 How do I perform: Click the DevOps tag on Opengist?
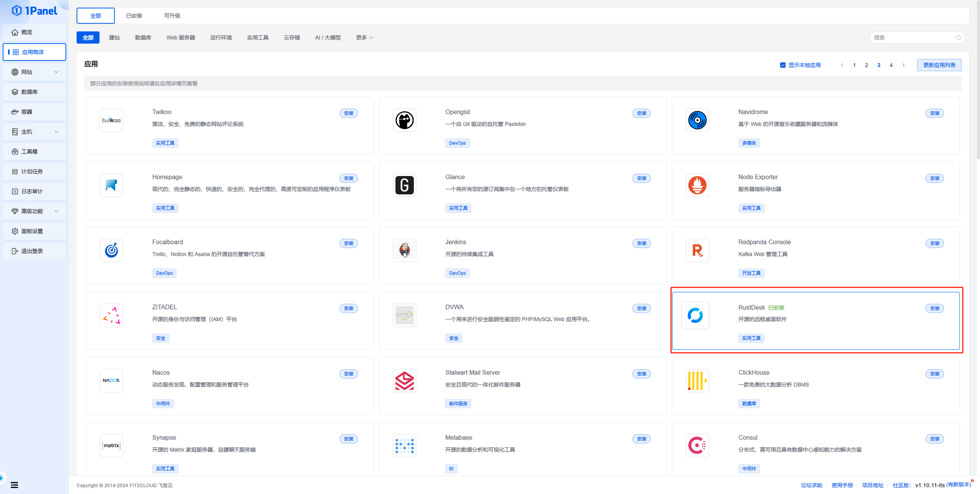pos(457,143)
